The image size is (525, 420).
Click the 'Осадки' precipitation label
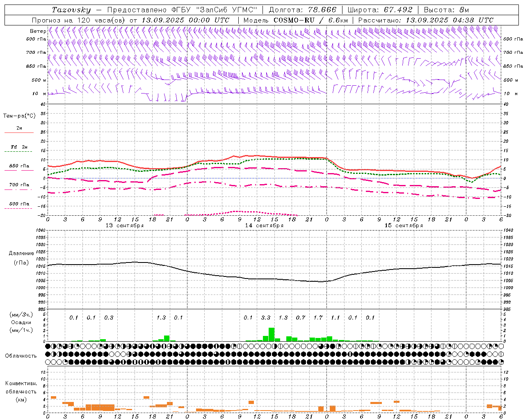(21, 322)
